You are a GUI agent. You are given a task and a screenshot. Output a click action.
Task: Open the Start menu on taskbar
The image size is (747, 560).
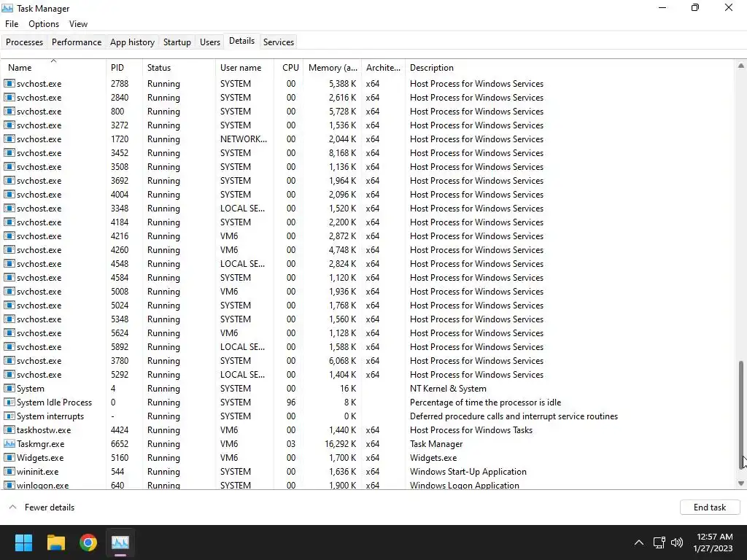(23, 542)
